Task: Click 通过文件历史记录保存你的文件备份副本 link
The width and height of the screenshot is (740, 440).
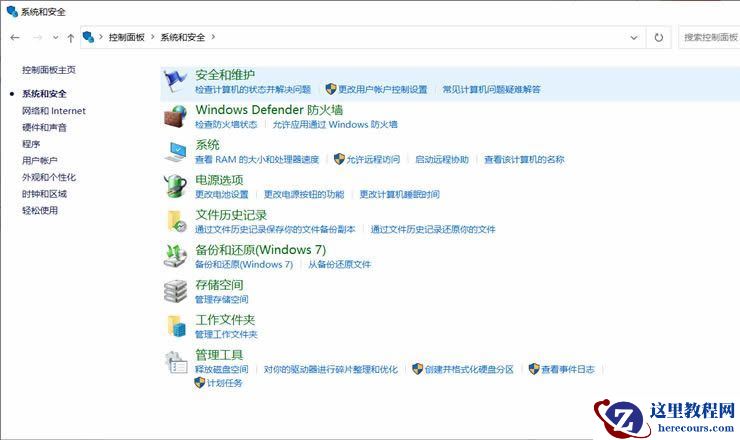Action: tap(275, 229)
